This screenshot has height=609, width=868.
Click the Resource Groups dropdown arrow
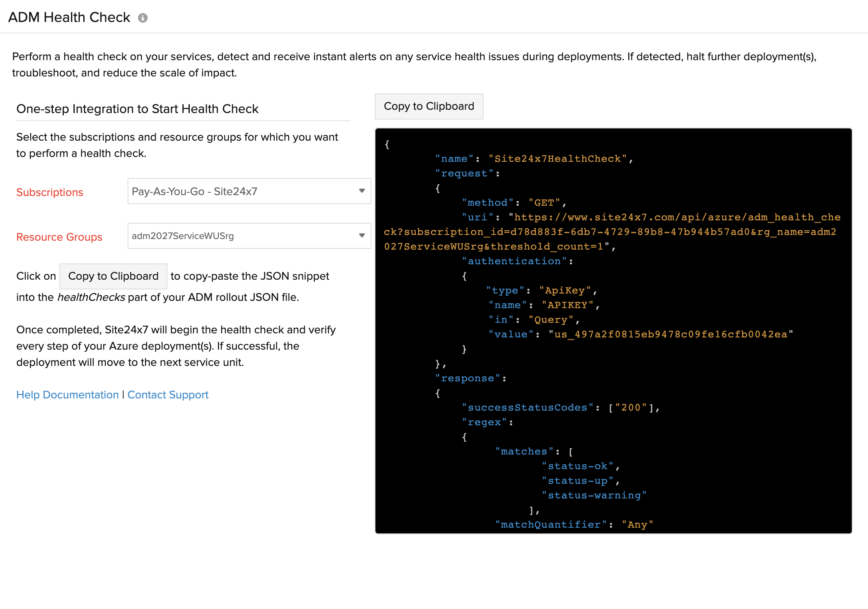pyautogui.click(x=362, y=236)
